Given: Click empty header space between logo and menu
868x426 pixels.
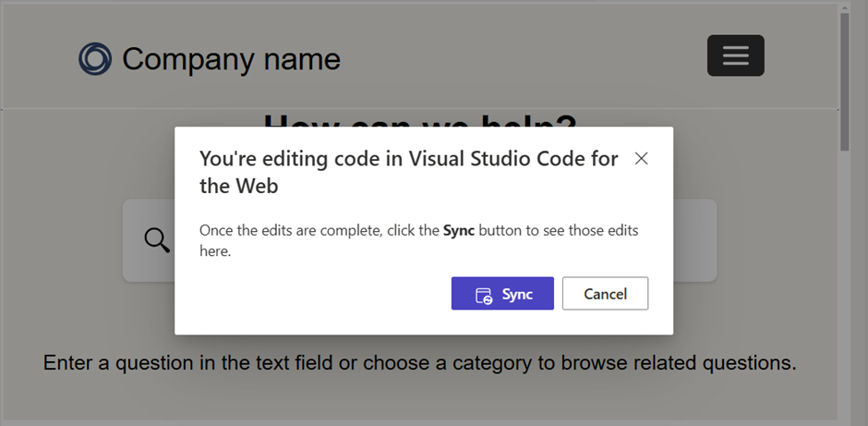Looking at the screenshot, I should 517,59.
